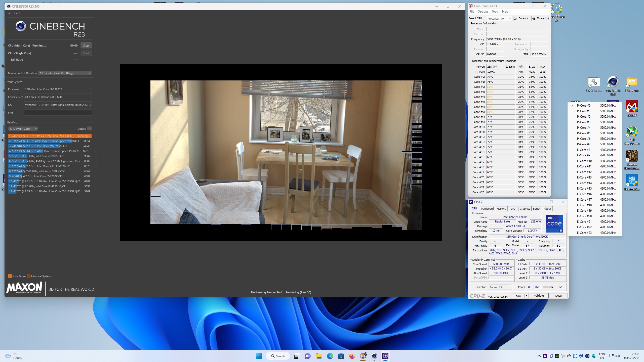Stop the running multi core test
644x362 pixels.
point(86,46)
